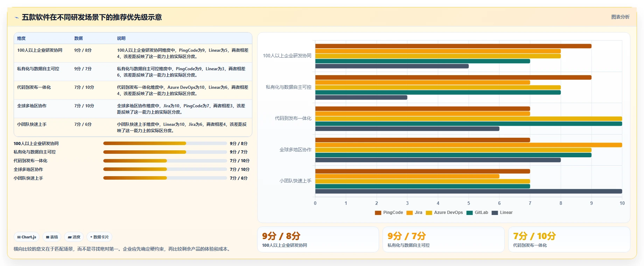Open the 9分 / 8分 data card
Screen dimensions: 644x266
(318, 239)
